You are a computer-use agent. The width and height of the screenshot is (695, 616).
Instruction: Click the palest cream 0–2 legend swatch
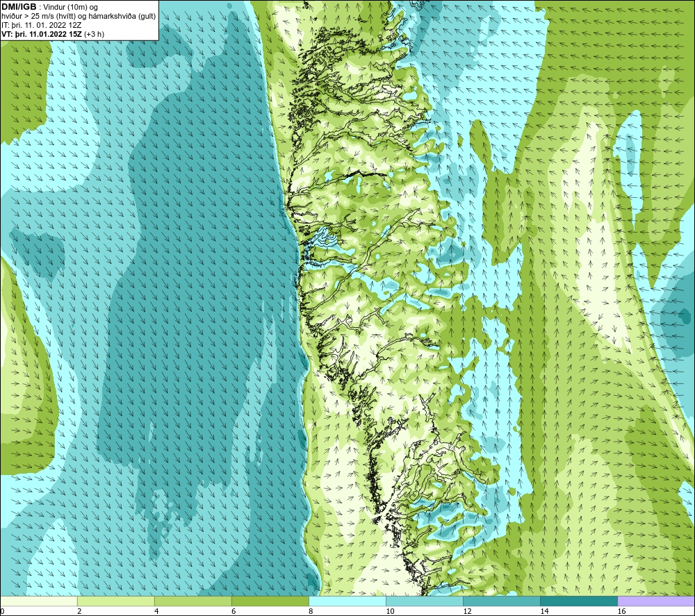39,601
